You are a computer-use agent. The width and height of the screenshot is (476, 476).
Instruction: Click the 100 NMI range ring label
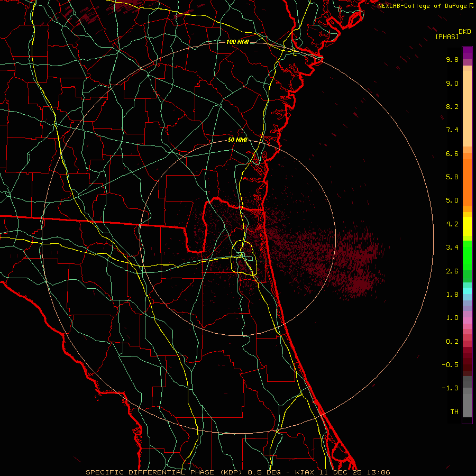click(237, 42)
